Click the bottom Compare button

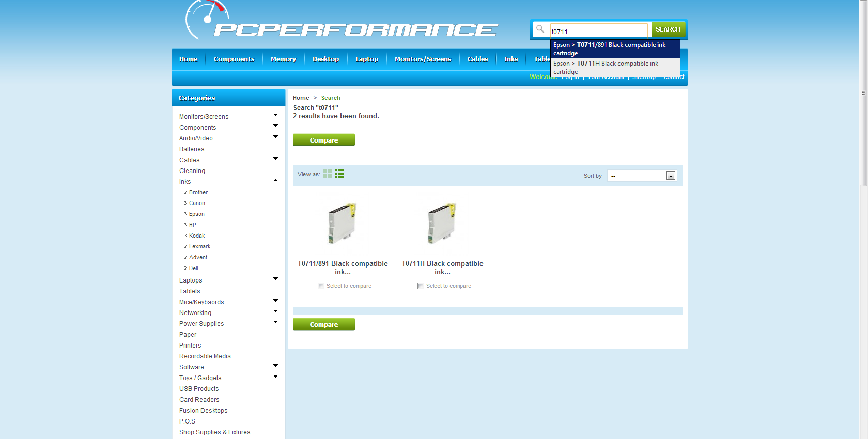point(324,324)
